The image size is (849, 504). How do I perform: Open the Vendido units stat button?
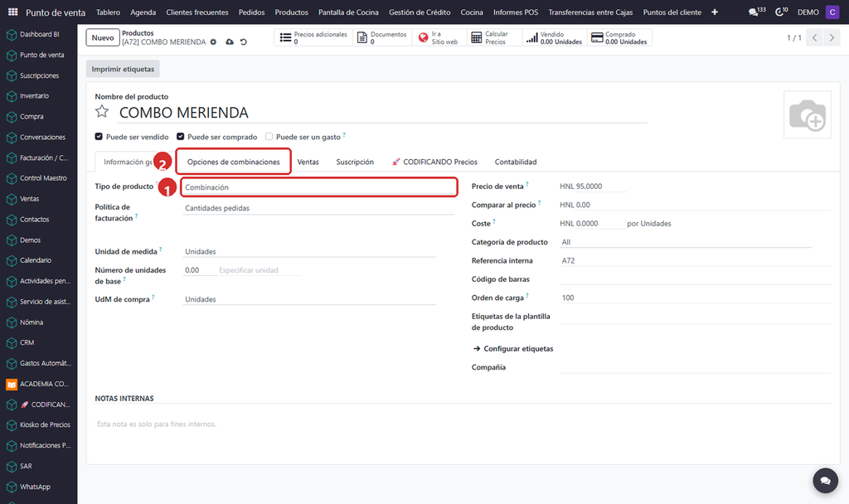click(555, 37)
